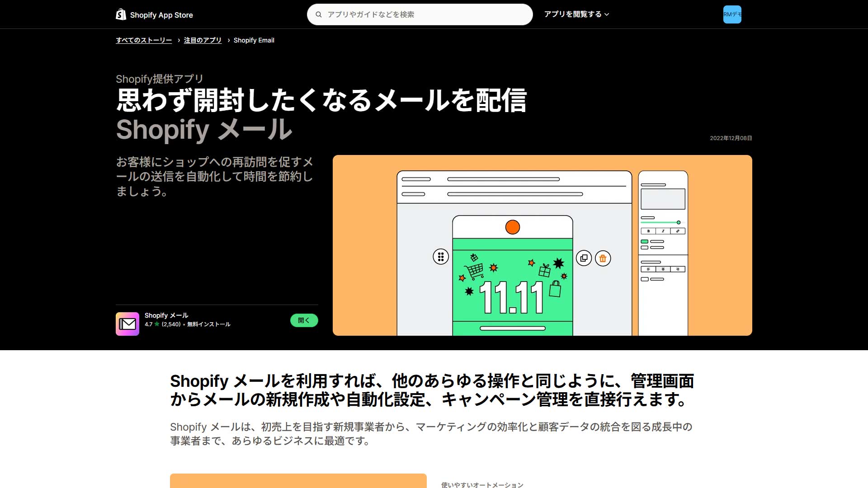Screen dimensions: 868x488
Task: Go to 注目のアプリ breadcrumb
Action: point(203,40)
